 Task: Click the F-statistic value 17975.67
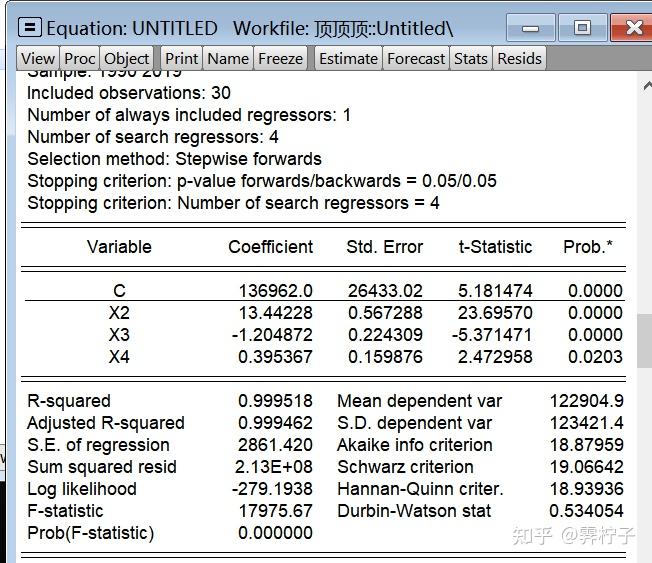tap(275, 511)
